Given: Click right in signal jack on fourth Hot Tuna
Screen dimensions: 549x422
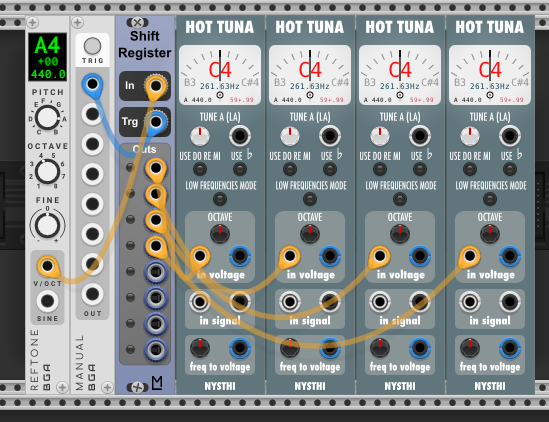Looking at the screenshot, I should pos(510,302).
